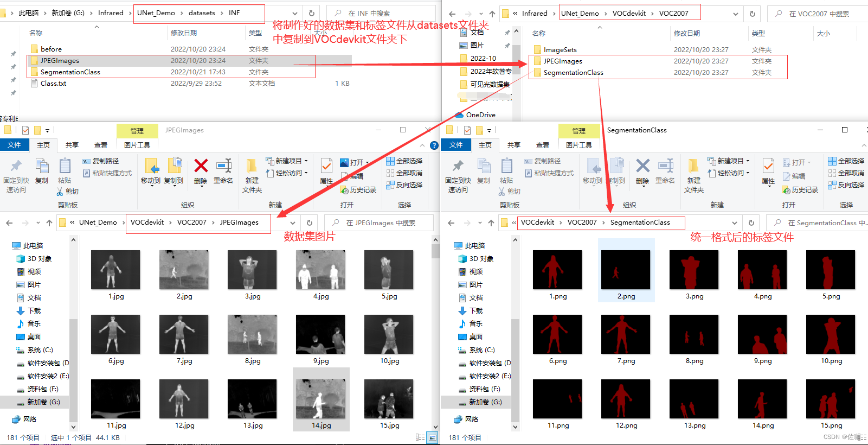
Task: Select before folder in top-left INF window
Action: 51,49
